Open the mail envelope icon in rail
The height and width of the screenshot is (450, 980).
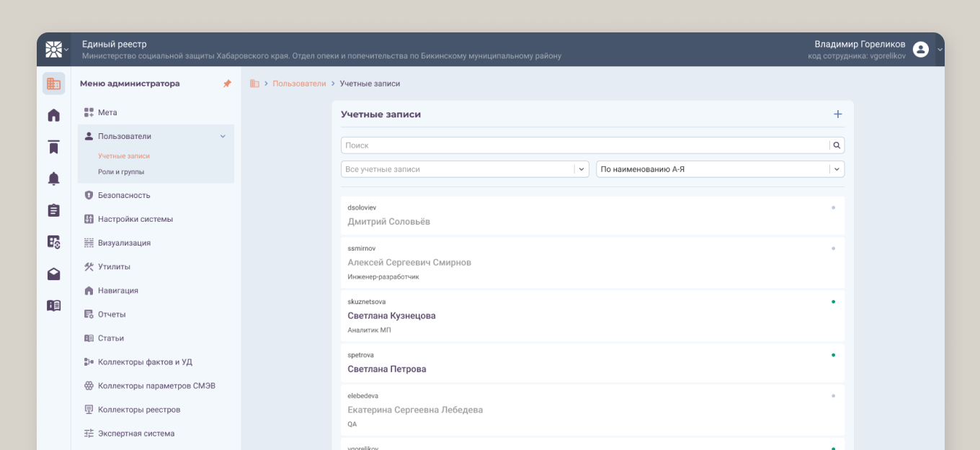53,274
